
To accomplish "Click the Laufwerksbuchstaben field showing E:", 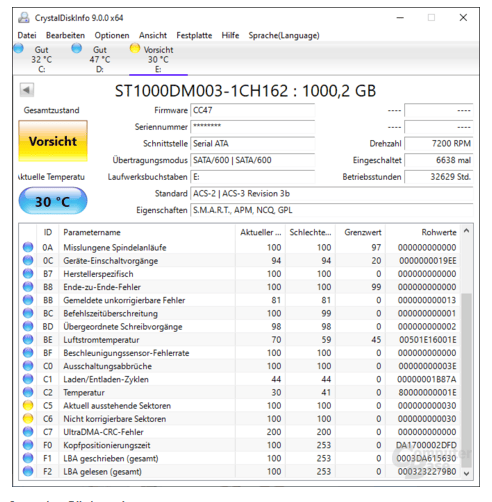I will [x=252, y=177].
